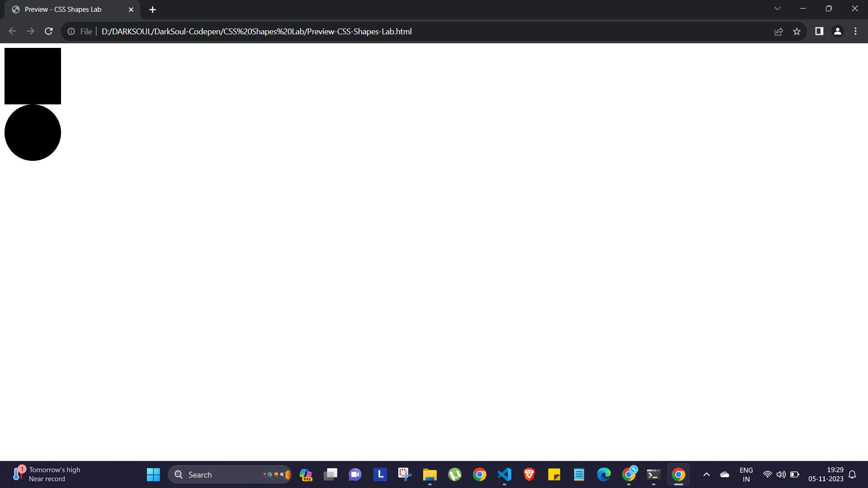This screenshot has height=488, width=868.
Task: Click the Windows Start button
Action: [153, 474]
